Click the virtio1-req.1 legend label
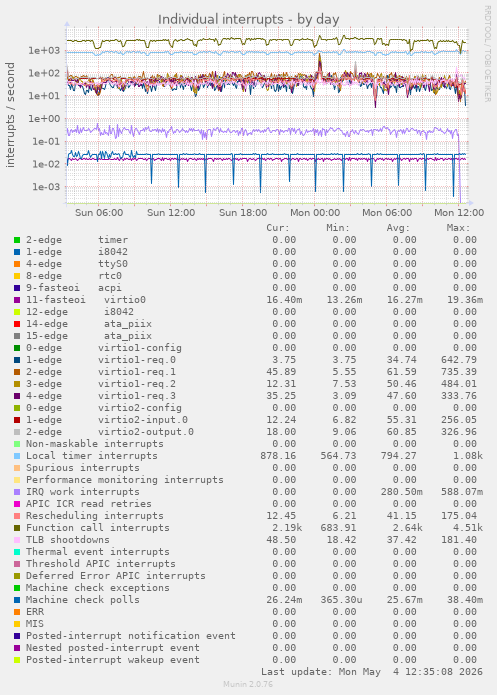The image size is (497, 695). pyautogui.click(x=137, y=372)
